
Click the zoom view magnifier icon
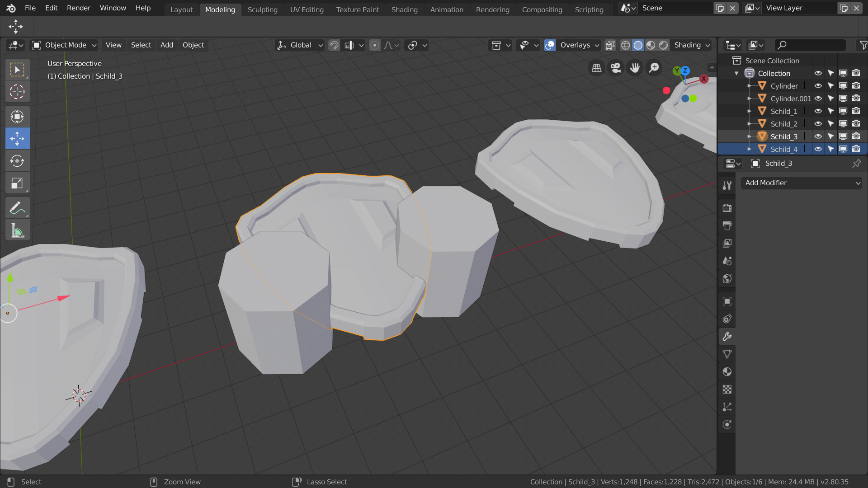click(x=654, y=68)
